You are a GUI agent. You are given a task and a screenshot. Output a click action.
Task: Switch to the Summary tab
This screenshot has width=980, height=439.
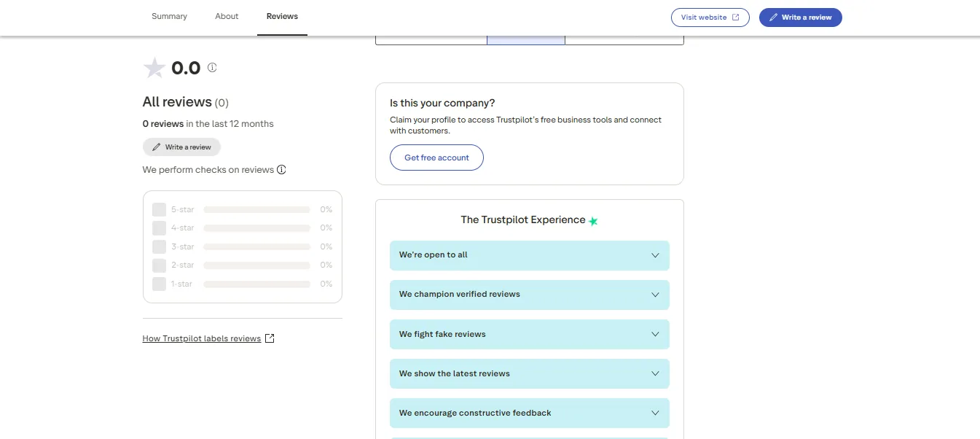click(169, 16)
